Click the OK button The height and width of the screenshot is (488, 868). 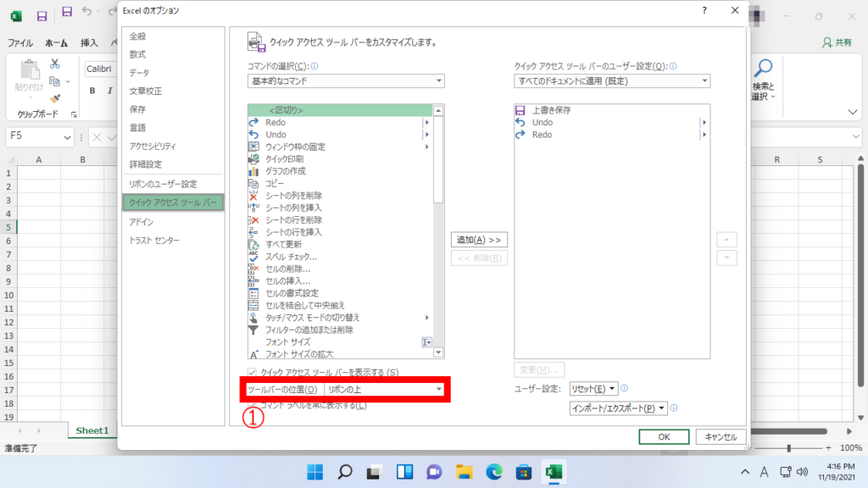[x=664, y=436]
